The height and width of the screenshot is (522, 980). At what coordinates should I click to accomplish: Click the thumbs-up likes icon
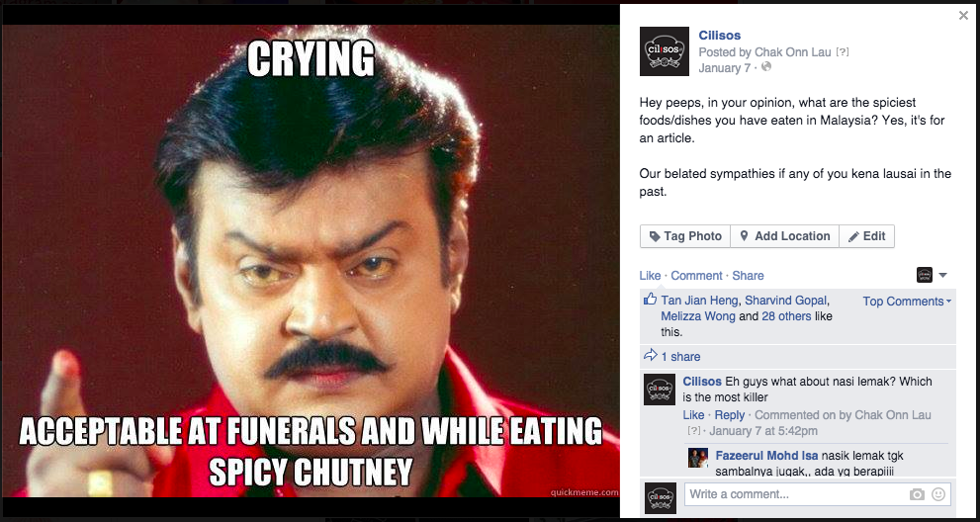(650, 300)
